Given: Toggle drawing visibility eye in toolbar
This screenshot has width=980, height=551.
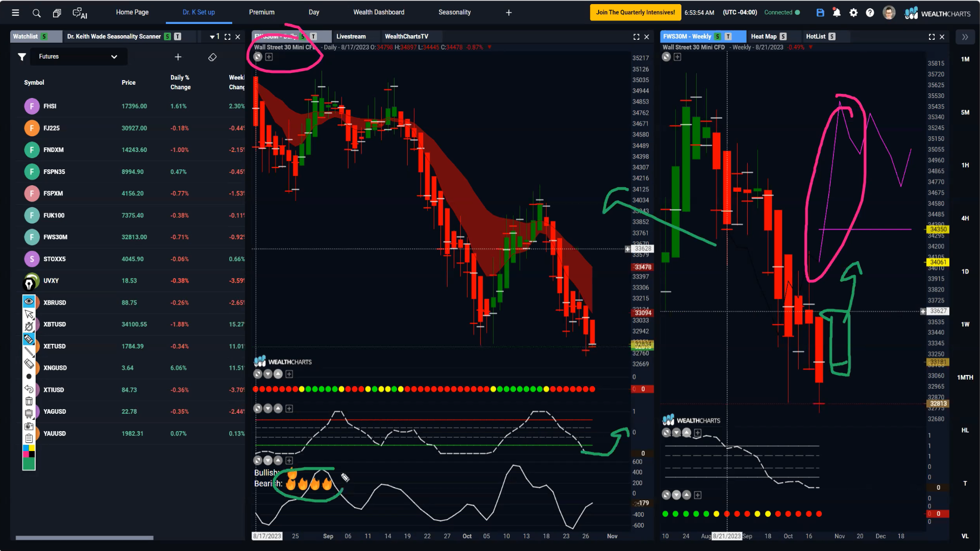Looking at the screenshot, I should click(x=29, y=301).
